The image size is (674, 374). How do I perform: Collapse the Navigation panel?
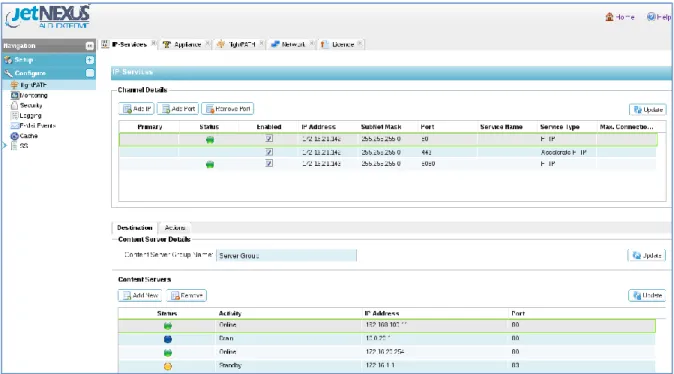tap(89, 46)
